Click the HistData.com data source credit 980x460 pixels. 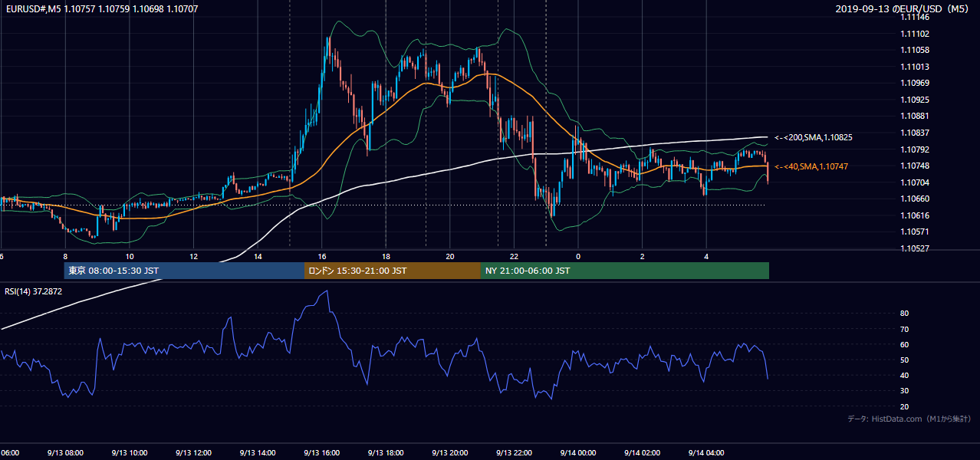tap(909, 419)
